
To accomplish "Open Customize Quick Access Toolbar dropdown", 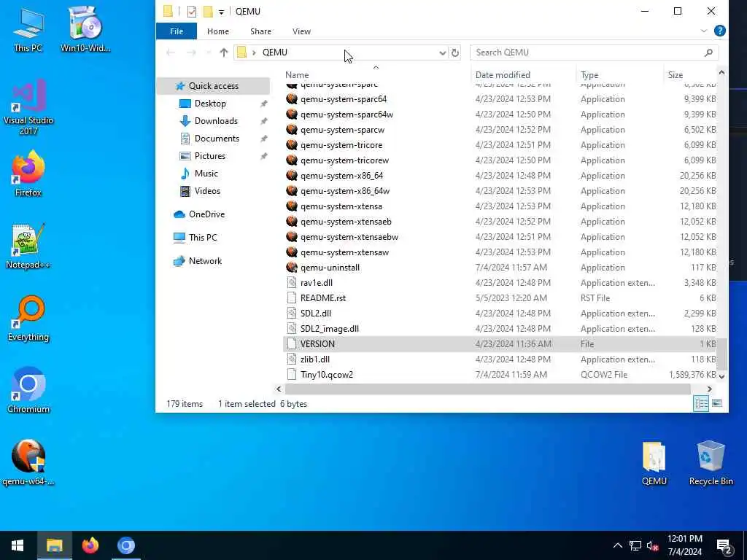I will pyautogui.click(x=221, y=12).
